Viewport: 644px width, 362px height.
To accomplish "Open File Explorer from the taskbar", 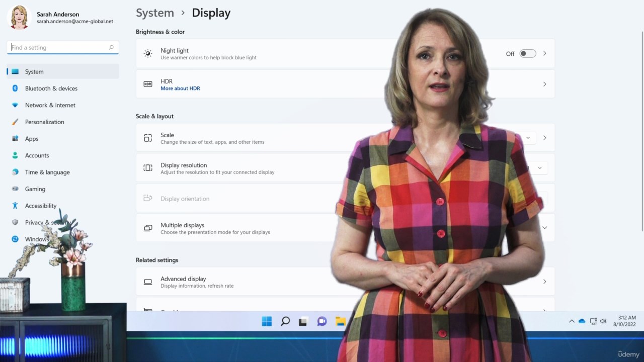I will click(340, 321).
